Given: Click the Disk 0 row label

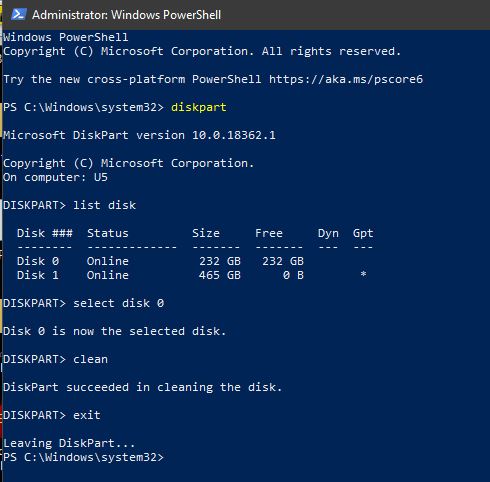Looking at the screenshot, I should pos(38,261).
